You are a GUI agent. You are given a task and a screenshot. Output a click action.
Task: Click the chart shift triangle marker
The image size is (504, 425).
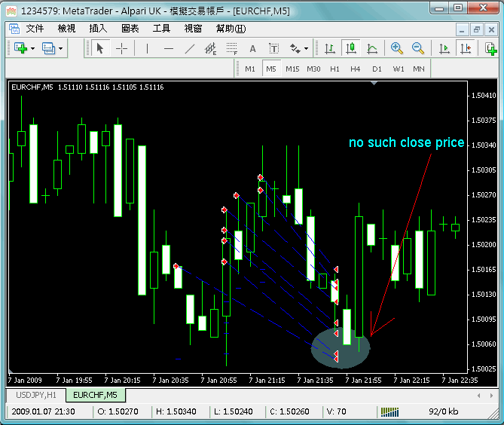pos(374,83)
